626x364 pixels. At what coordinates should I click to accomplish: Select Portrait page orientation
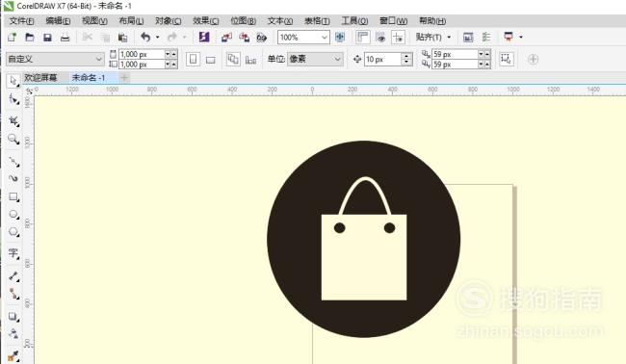click(193, 60)
